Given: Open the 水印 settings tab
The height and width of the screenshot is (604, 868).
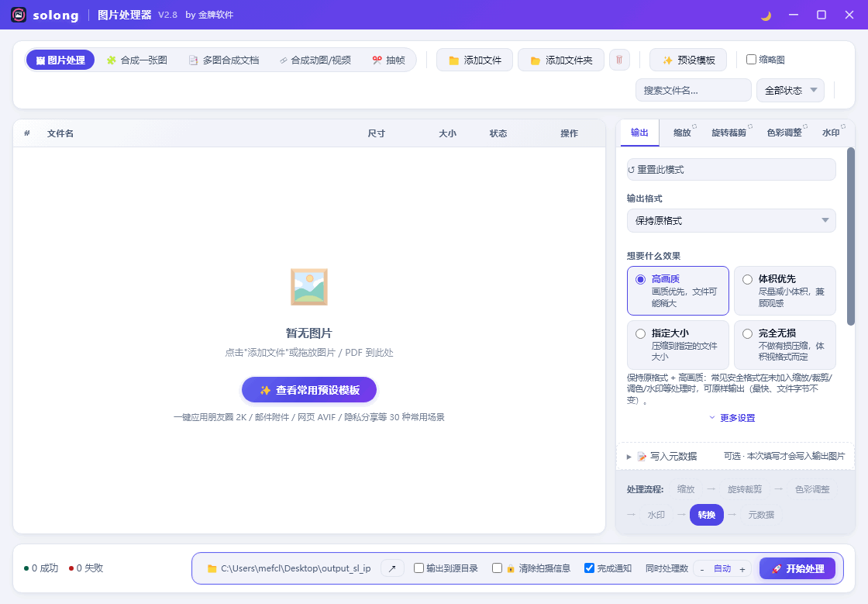Looking at the screenshot, I should [x=831, y=133].
